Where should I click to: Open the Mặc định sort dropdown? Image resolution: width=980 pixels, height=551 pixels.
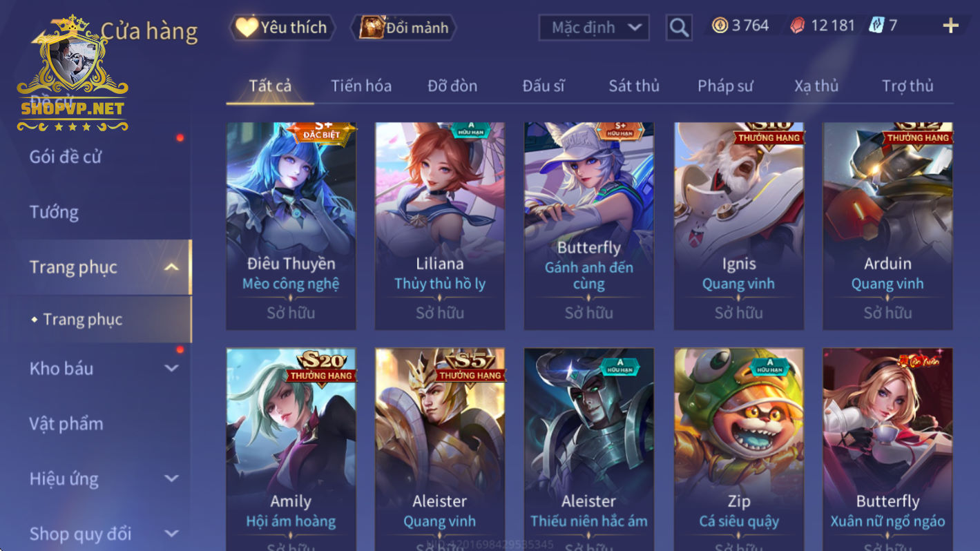(x=594, y=28)
